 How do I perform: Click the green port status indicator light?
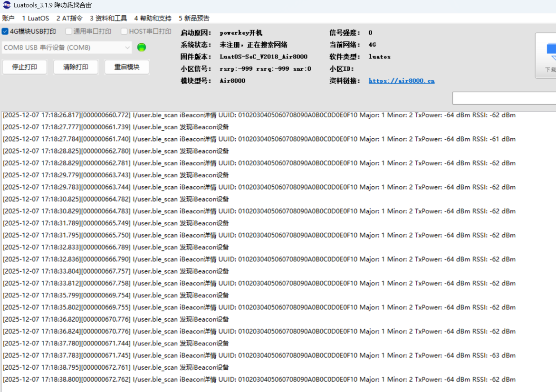(142, 48)
